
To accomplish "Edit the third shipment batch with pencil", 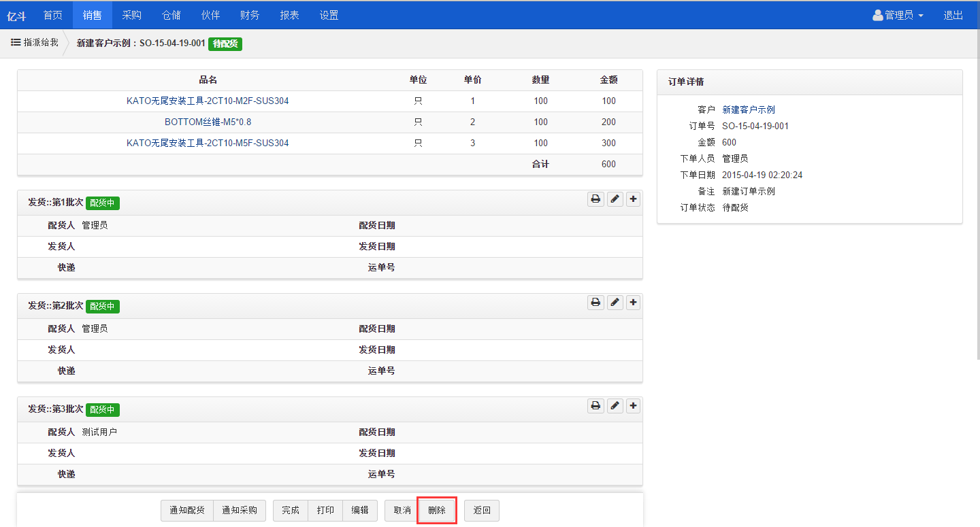I will pyautogui.click(x=615, y=406).
